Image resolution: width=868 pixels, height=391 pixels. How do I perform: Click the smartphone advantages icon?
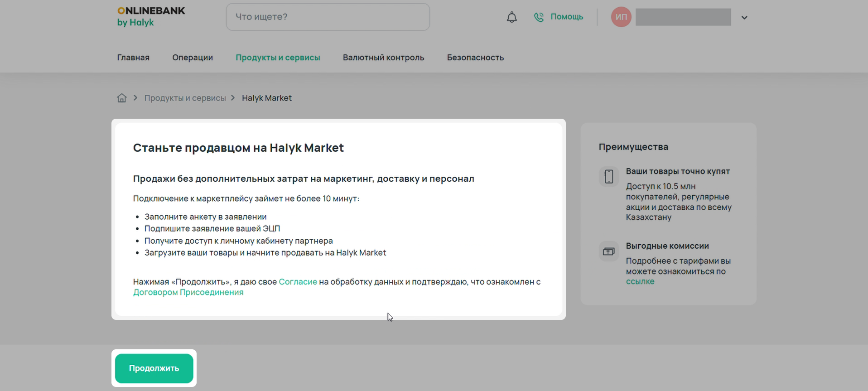pyautogui.click(x=609, y=176)
